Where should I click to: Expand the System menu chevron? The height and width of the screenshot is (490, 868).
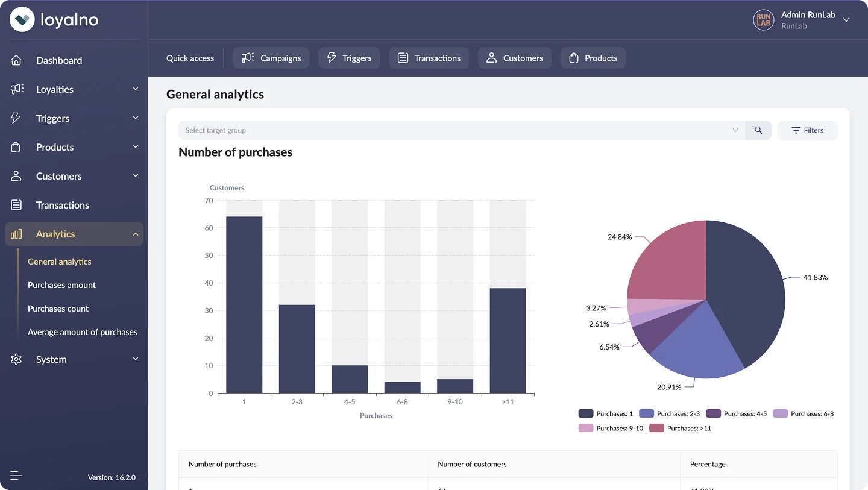[x=136, y=359]
